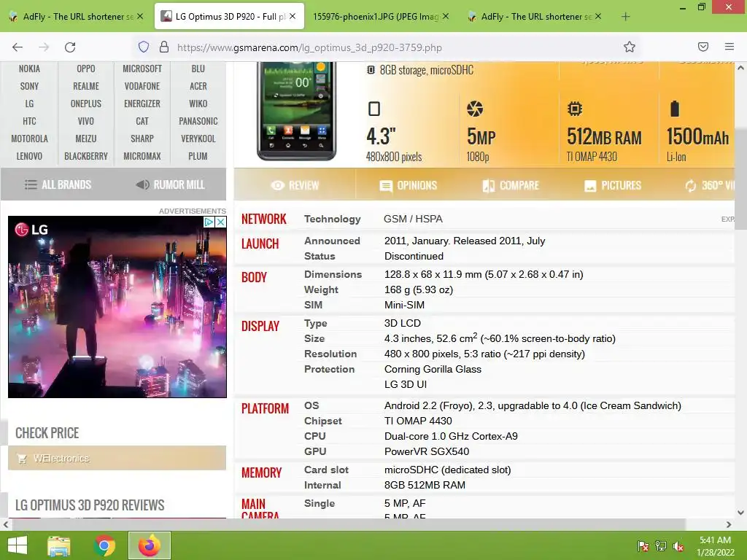Open the Microsoft brand link
747x560 pixels.
[x=142, y=69]
